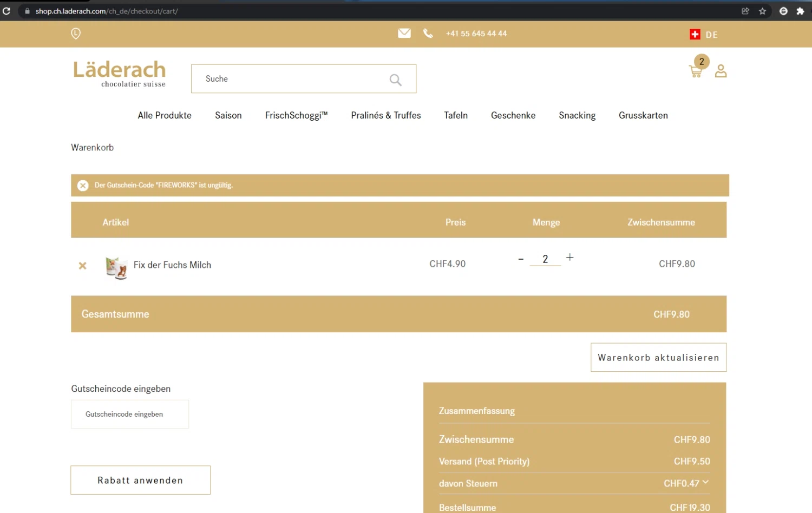Image resolution: width=812 pixels, height=513 pixels.
Task: Open the Pralinés & Truffes menu
Action: pos(386,115)
